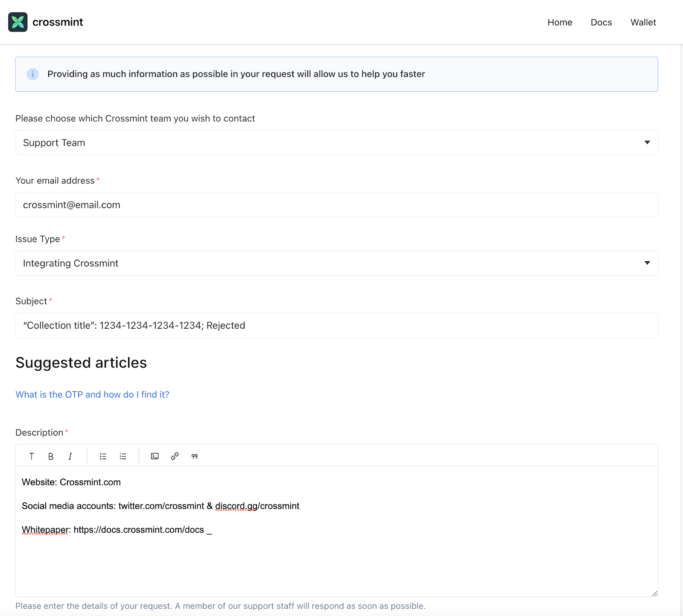Click the 'Providing as much information' banner text
683x616 pixels.
coord(236,74)
